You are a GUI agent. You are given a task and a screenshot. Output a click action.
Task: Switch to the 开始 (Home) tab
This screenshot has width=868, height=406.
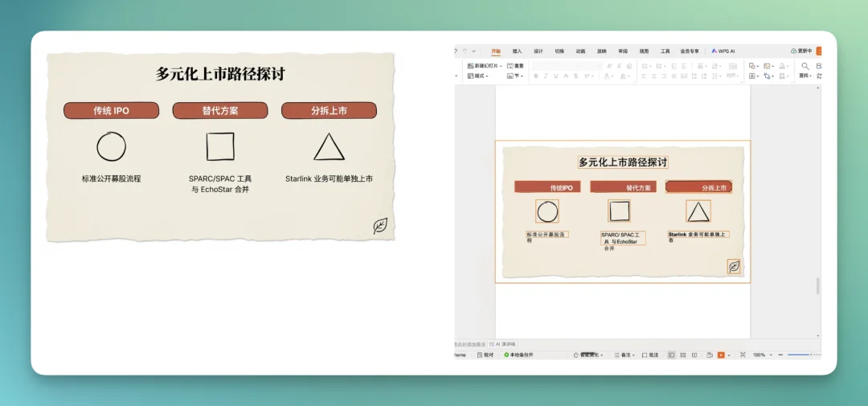click(496, 51)
